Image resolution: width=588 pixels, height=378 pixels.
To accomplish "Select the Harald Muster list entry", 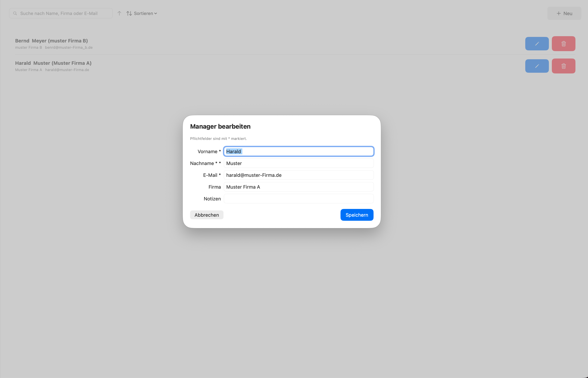I will (x=53, y=63).
